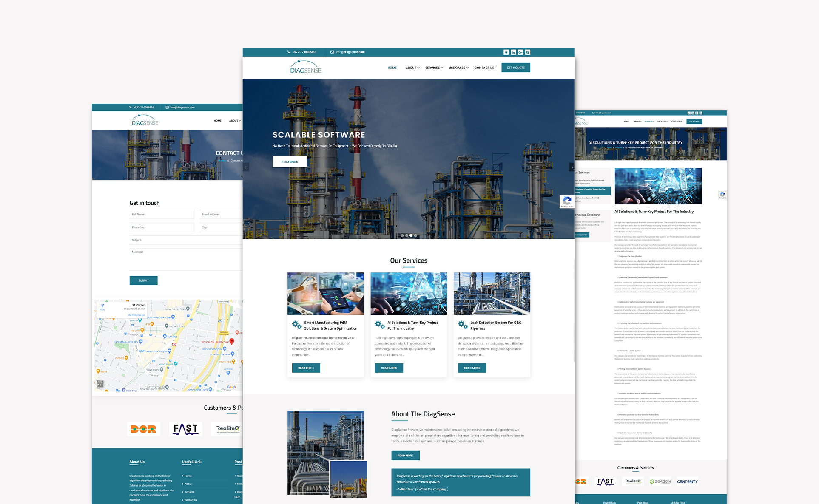819x504 pixels.
Task: Click Twitter icon on right services page header
Action: click(x=689, y=113)
